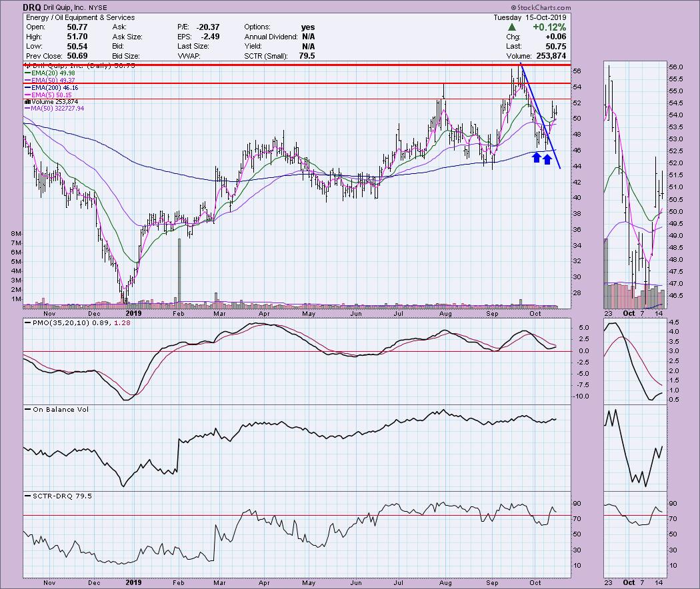Select the Last price value 50.75
The width and height of the screenshot is (700, 589).
(x=556, y=47)
